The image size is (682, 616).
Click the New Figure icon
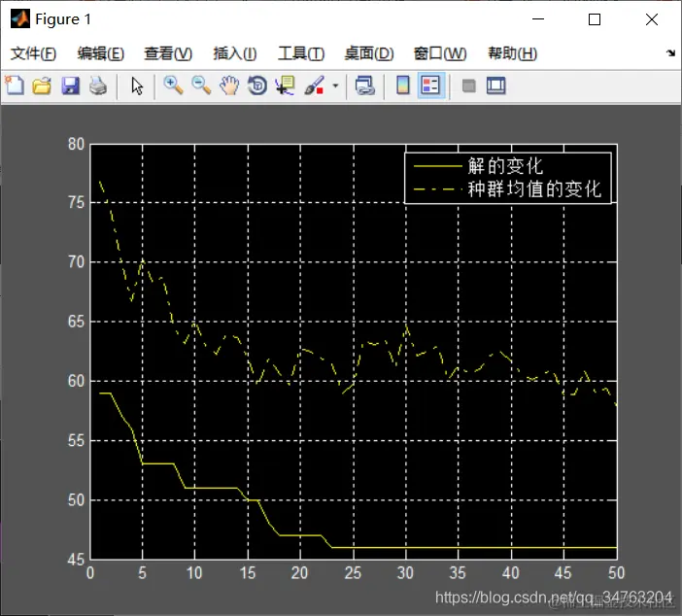point(15,86)
